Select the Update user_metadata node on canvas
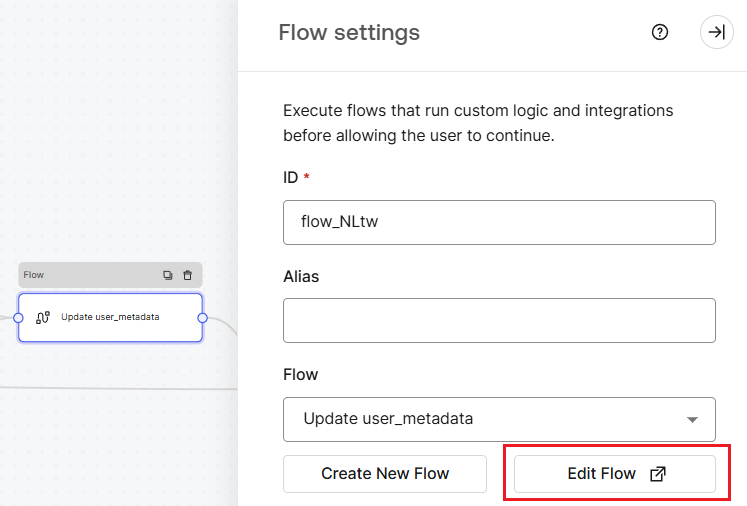The image size is (747, 506). (111, 317)
